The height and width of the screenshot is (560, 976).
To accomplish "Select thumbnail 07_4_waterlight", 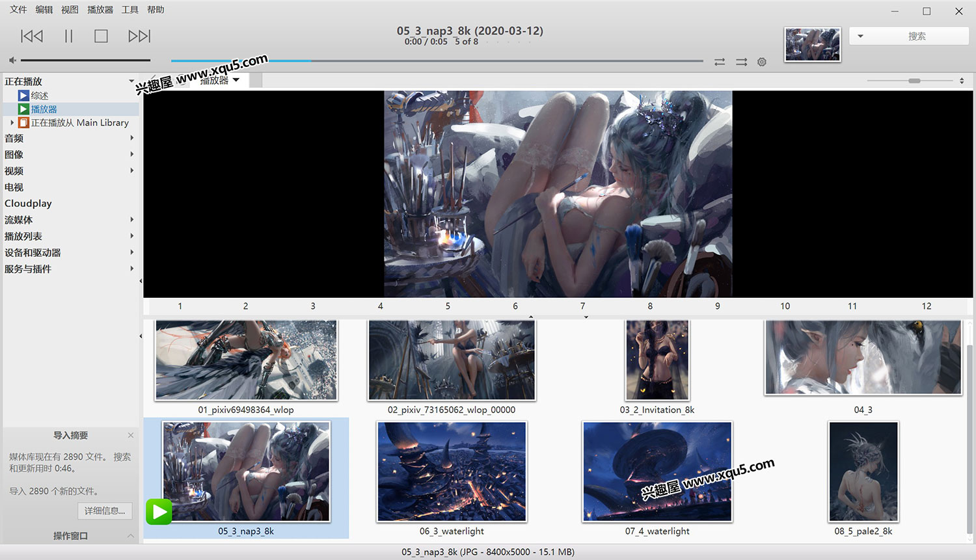I will pos(657,472).
